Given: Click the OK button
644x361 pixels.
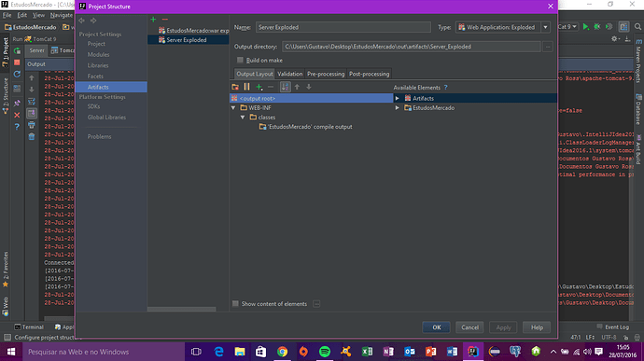Looking at the screenshot, I should (436, 327).
